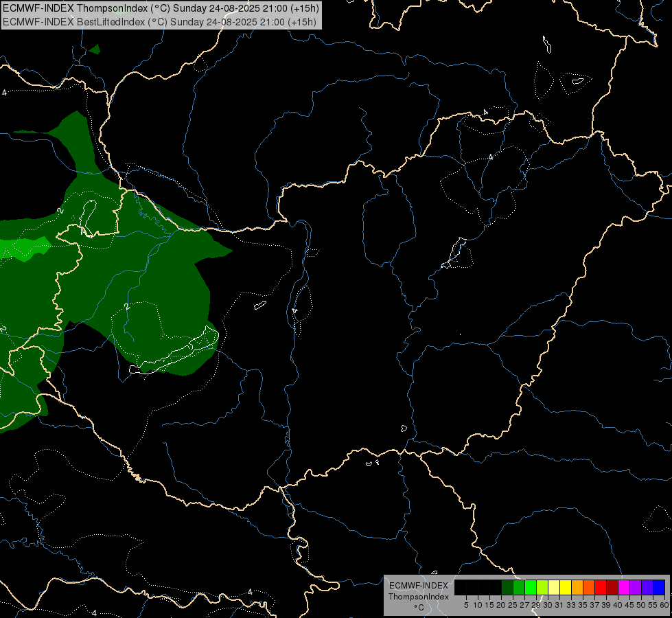672x618 pixels.
Task: Click the legend tick value '60'
Action: (664, 605)
